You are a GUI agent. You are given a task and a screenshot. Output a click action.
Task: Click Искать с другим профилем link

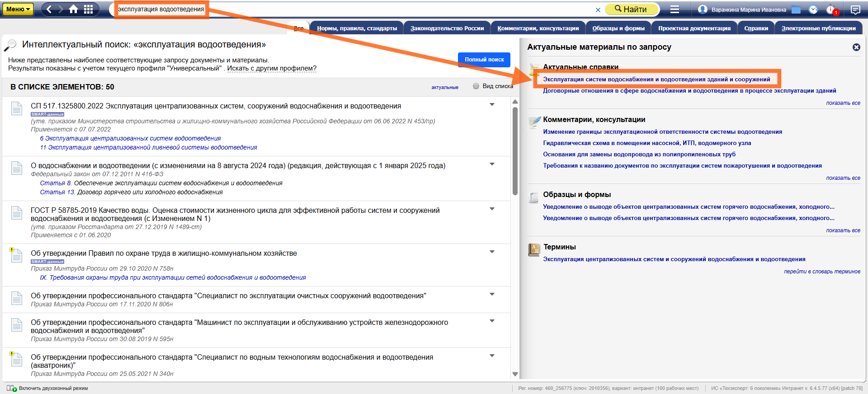click(272, 68)
